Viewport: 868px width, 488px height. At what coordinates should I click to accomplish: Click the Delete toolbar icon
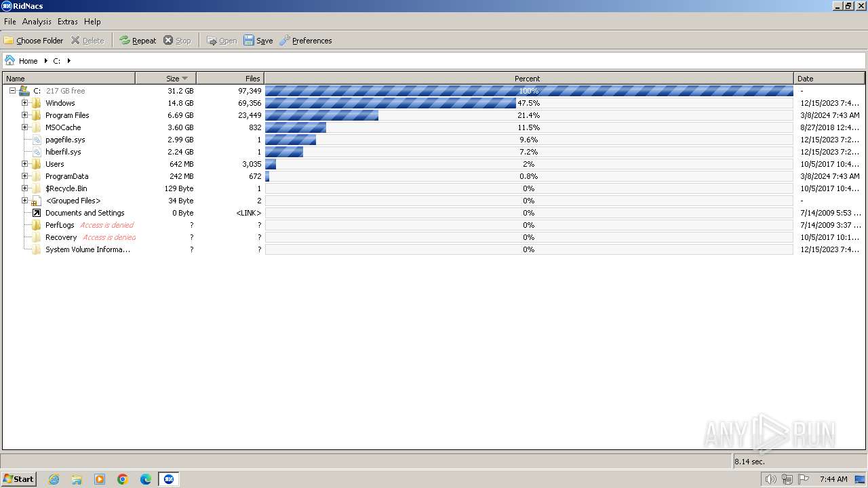[x=75, y=41]
